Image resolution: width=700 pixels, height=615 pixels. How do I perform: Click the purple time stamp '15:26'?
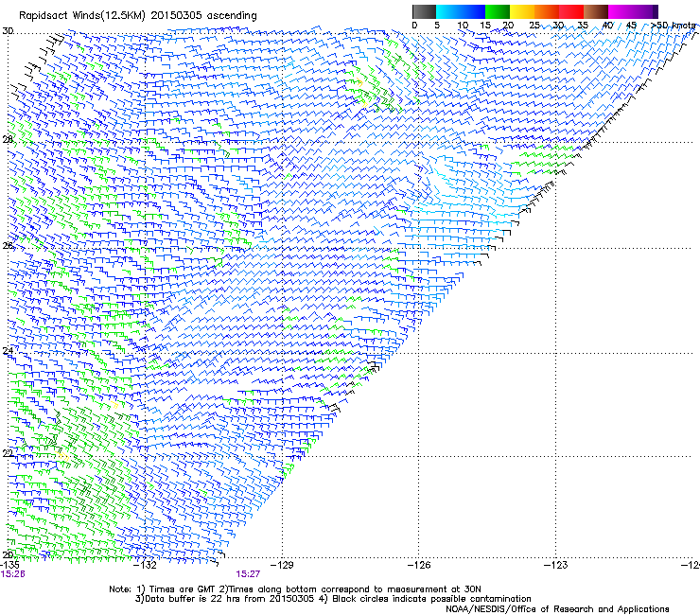coord(12,574)
